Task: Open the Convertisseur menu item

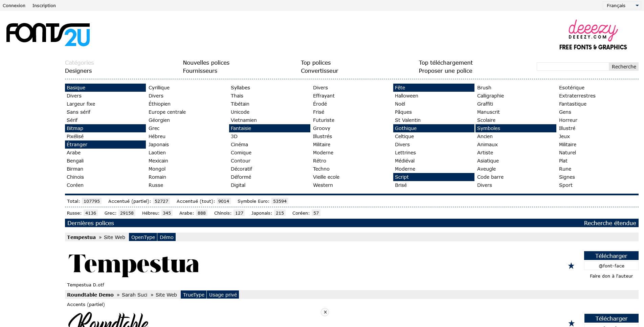Action: [x=319, y=71]
